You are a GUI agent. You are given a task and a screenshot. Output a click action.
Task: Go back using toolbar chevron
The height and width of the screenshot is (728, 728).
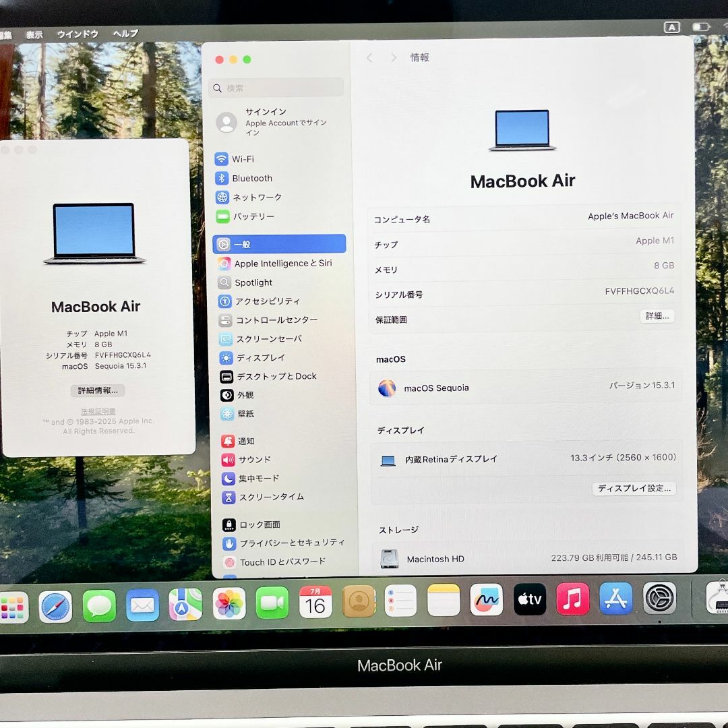[369, 57]
